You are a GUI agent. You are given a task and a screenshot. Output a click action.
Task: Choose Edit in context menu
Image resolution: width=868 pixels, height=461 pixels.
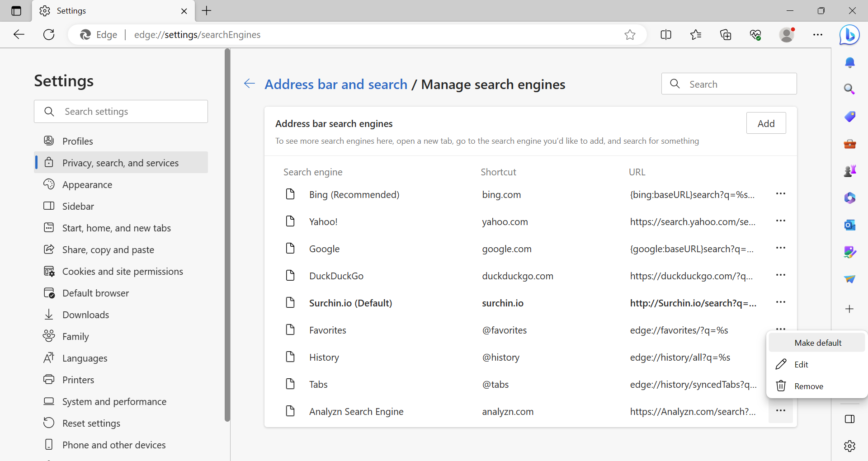(816, 364)
